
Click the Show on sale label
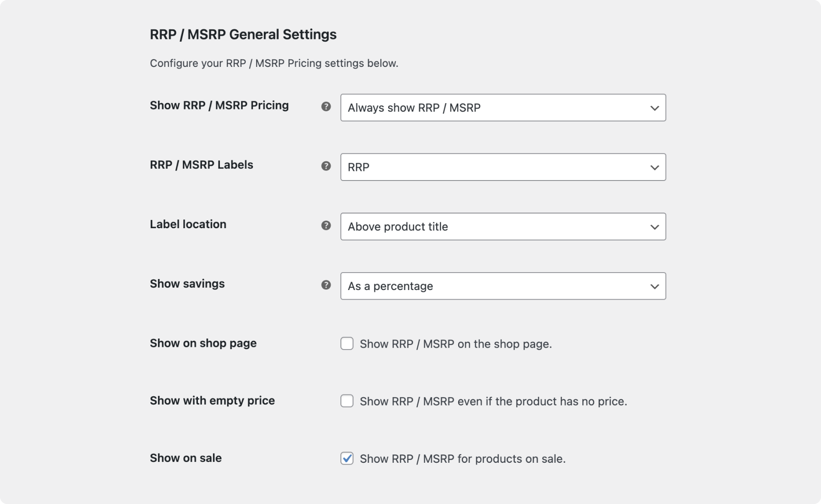click(x=185, y=458)
